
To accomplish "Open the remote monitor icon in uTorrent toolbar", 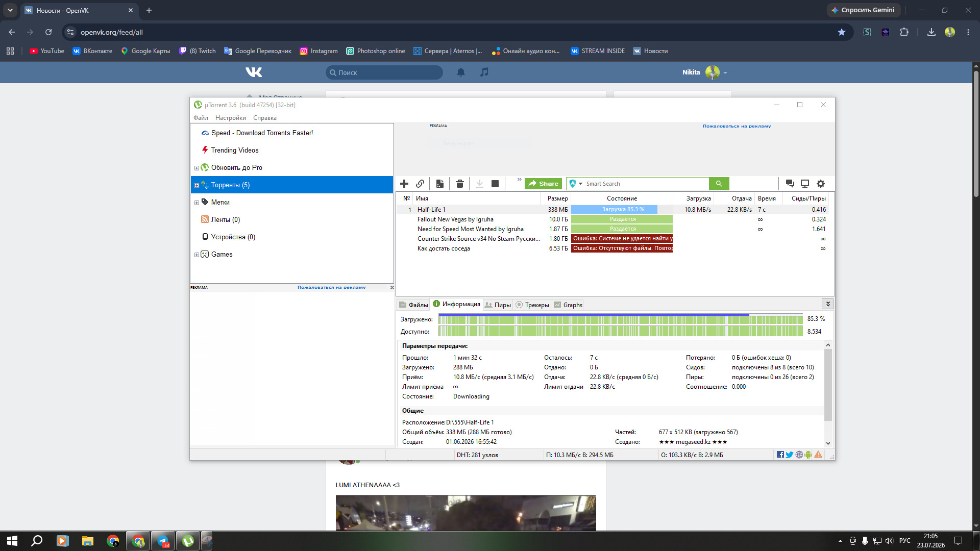I will pos(805,184).
